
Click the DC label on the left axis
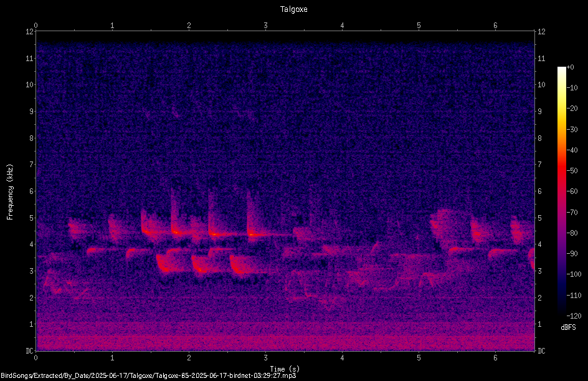click(x=30, y=351)
